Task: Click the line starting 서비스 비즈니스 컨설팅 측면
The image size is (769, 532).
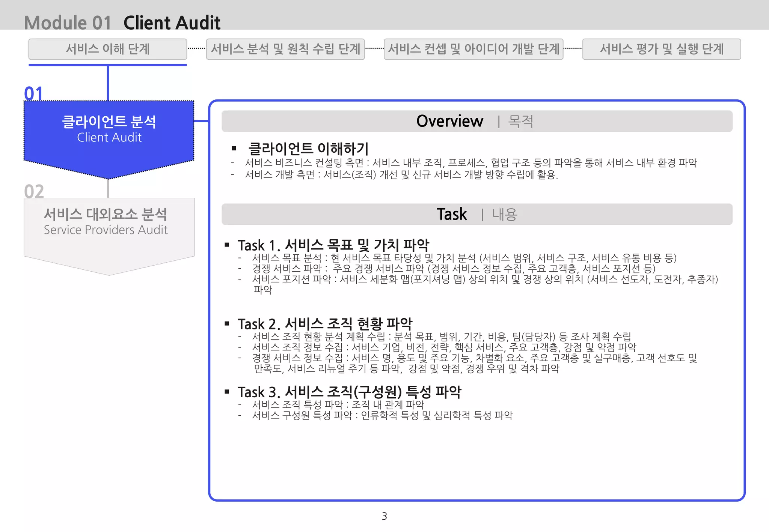Action: [471, 163]
